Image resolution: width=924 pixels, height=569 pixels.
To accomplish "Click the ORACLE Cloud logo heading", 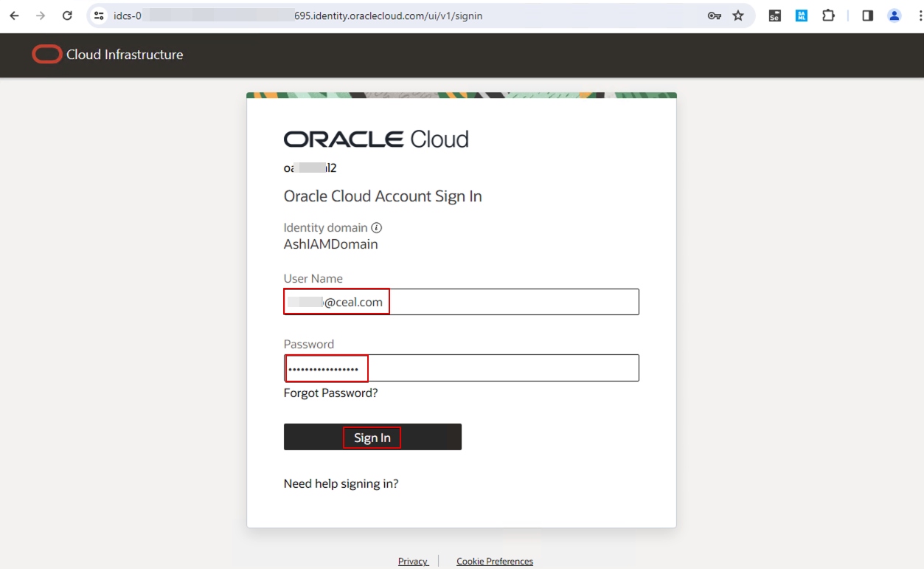I will (376, 139).
